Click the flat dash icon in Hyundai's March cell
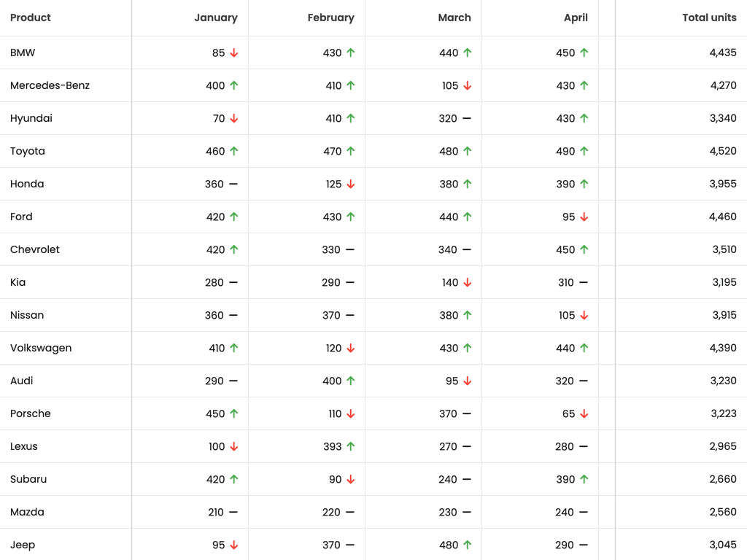 (467, 118)
